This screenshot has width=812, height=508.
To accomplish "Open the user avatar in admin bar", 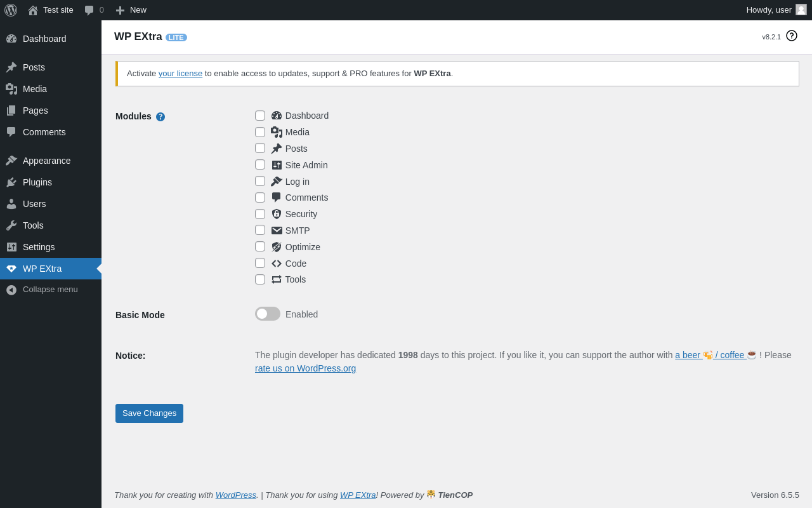I will coord(801,10).
